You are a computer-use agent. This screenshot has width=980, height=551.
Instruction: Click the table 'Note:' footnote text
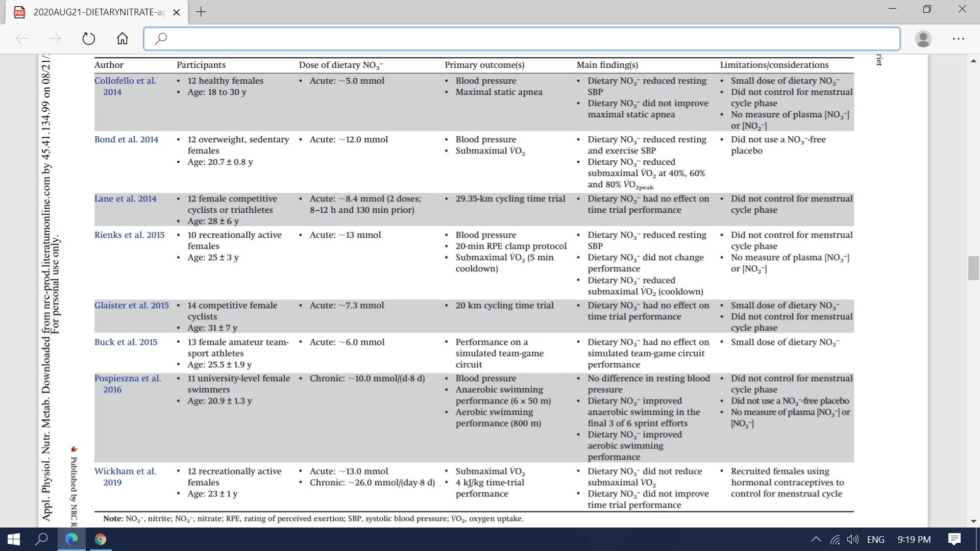click(313, 518)
